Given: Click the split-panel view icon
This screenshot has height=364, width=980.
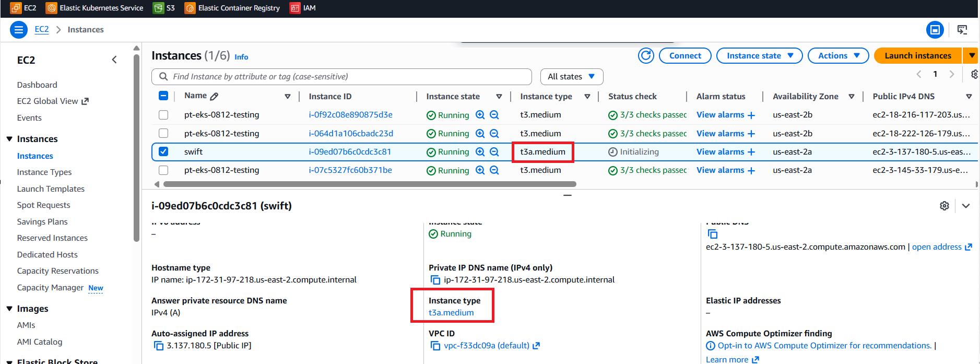Looking at the screenshot, I should (x=935, y=30).
